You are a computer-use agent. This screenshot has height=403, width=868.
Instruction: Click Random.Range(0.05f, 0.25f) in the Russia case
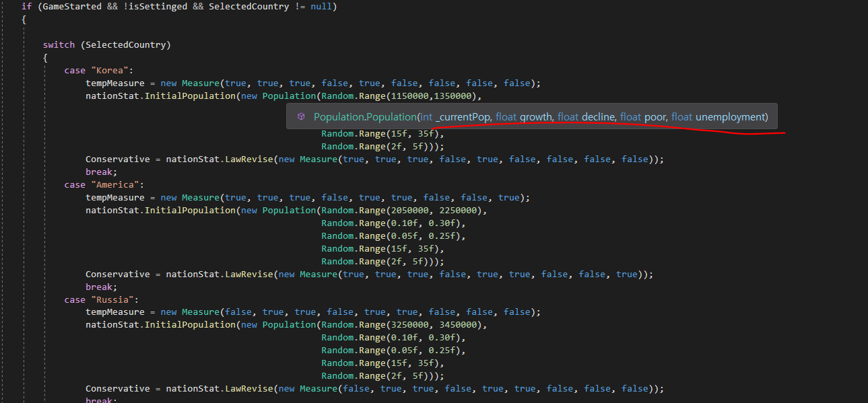coord(391,351)
